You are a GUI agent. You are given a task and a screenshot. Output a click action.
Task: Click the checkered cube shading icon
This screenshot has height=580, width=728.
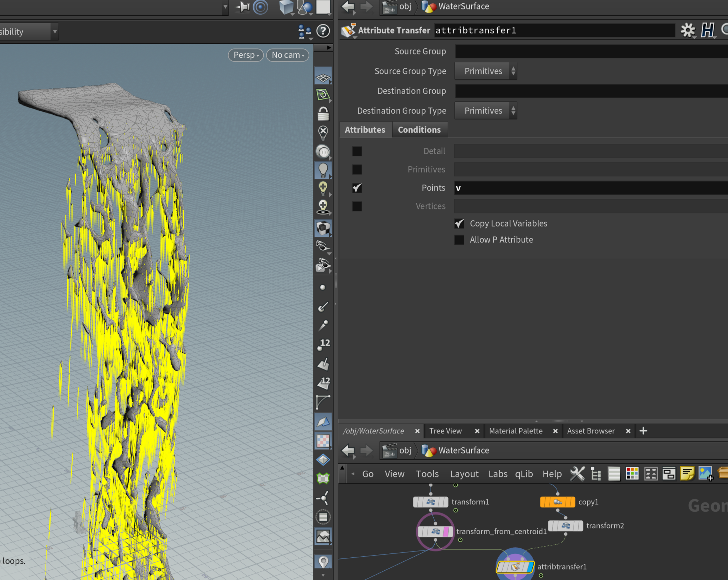(x=323, y=228)
